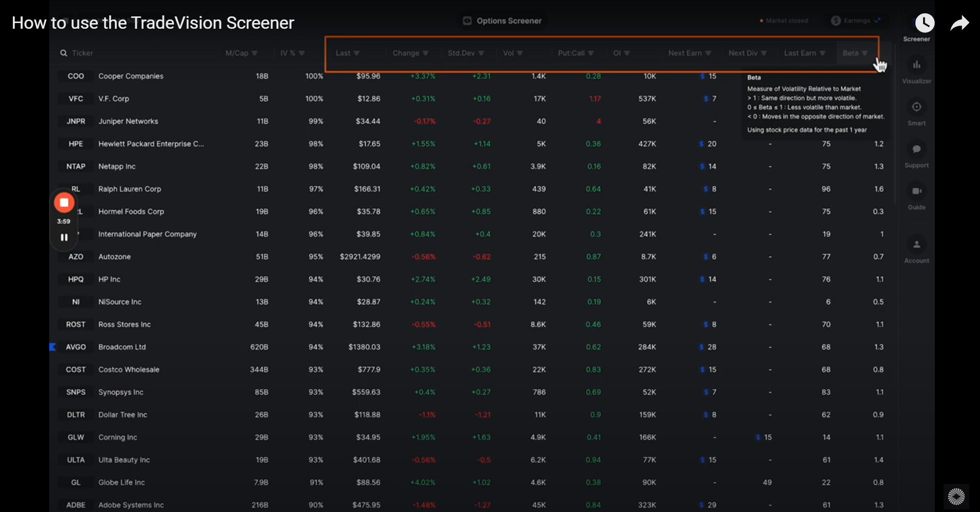
Task: Open the OI column filter
Action: [x=627, y=53]
